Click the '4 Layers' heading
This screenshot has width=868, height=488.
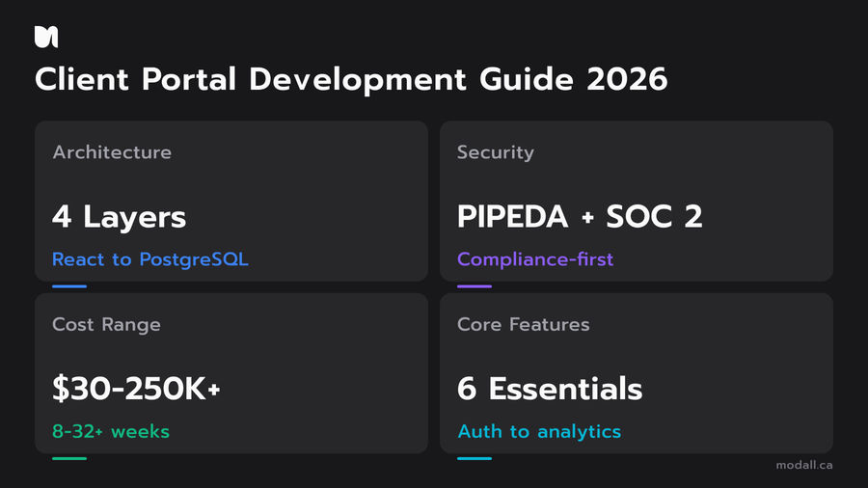[119, 216]
